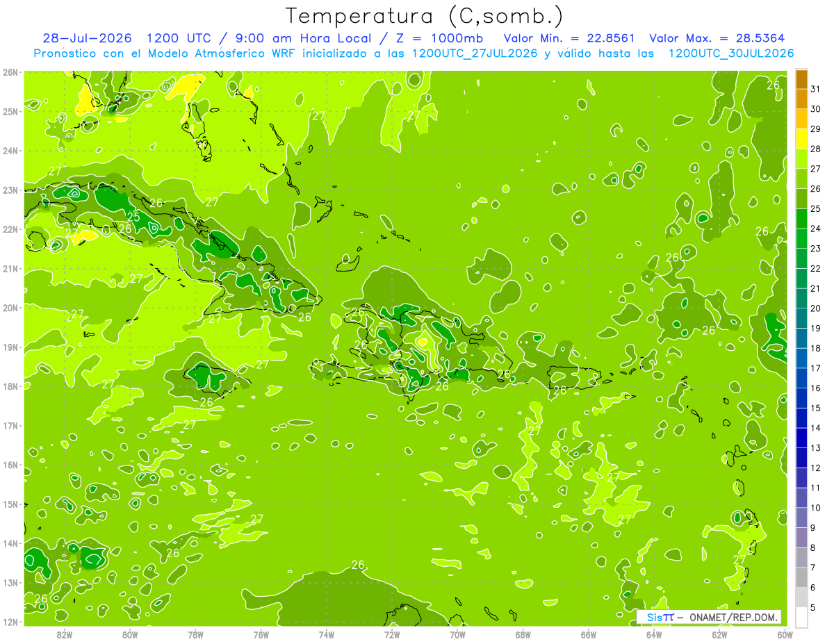
Task: Click the color scale label '5'
Action: pyautogui.click(x=813, y=607)
